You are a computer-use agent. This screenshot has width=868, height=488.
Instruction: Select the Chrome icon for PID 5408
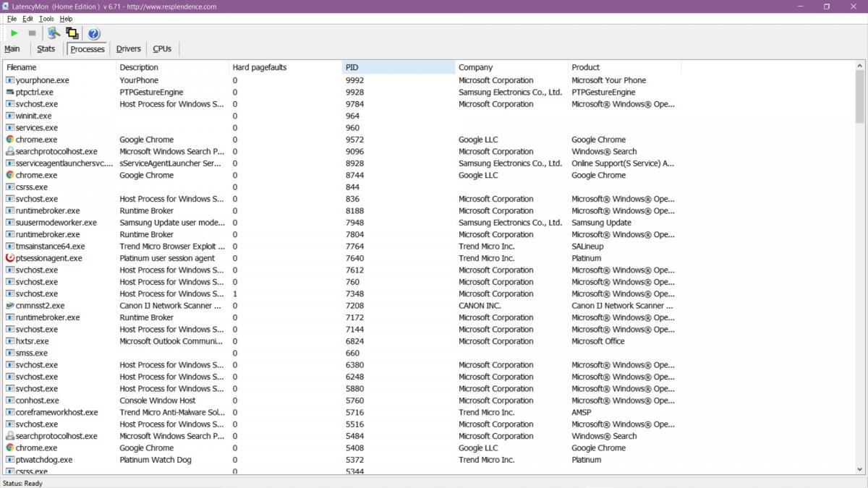tap(10, 448)
